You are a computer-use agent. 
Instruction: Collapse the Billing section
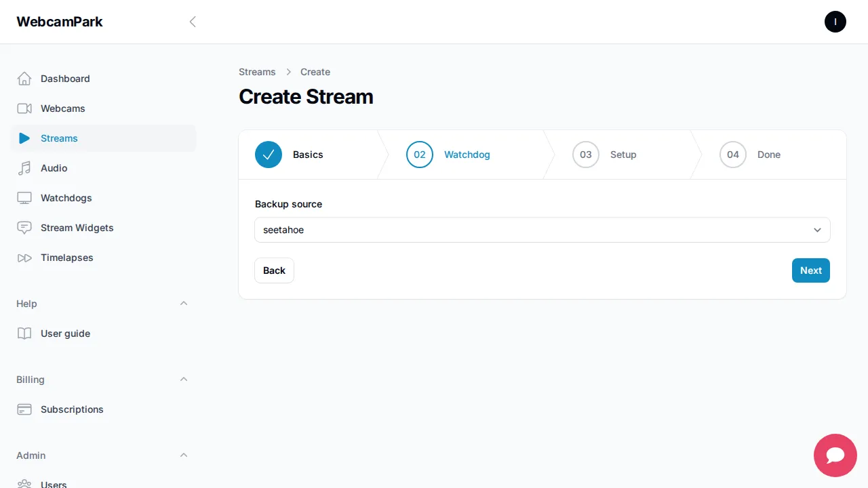(183, 379)
